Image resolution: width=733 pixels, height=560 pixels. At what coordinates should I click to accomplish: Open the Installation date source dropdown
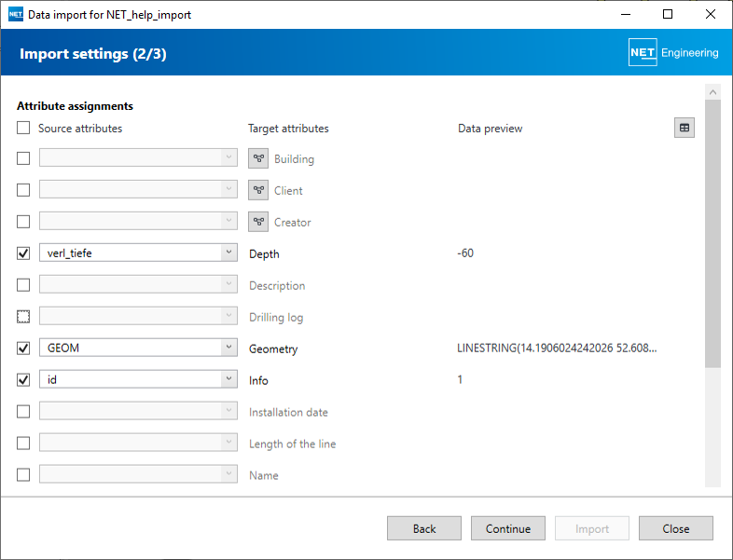pos(138,411)
